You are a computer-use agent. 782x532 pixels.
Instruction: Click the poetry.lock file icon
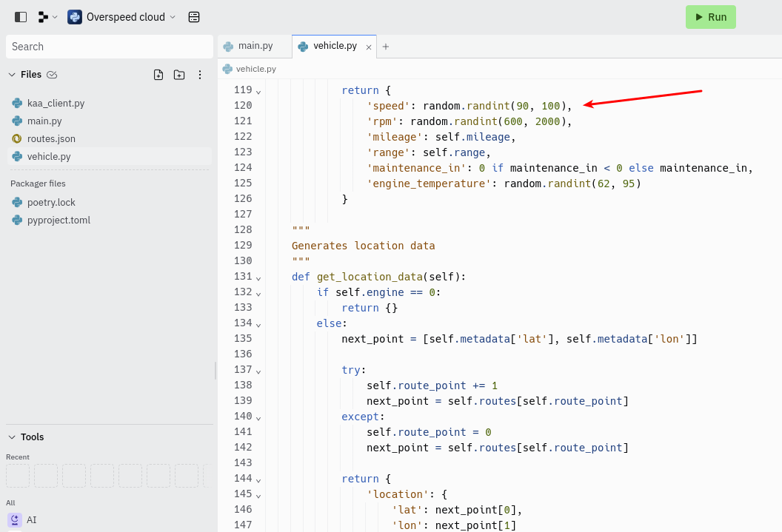(x=17, y=202)
